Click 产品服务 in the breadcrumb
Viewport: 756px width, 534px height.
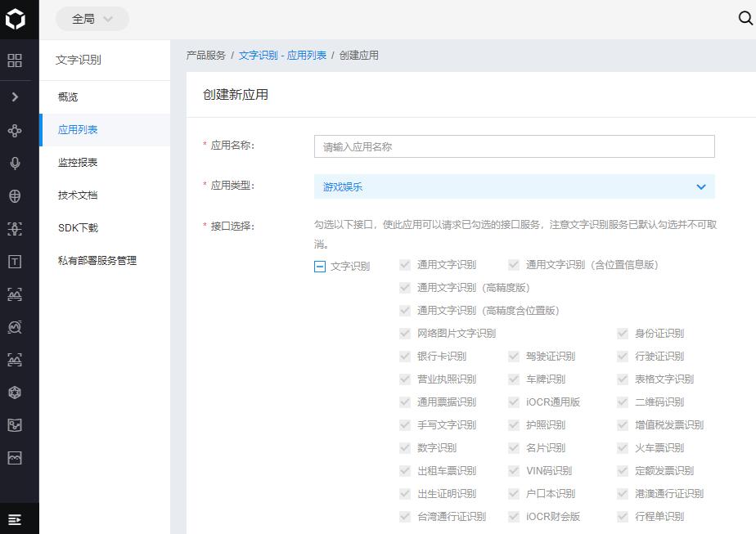206,56
